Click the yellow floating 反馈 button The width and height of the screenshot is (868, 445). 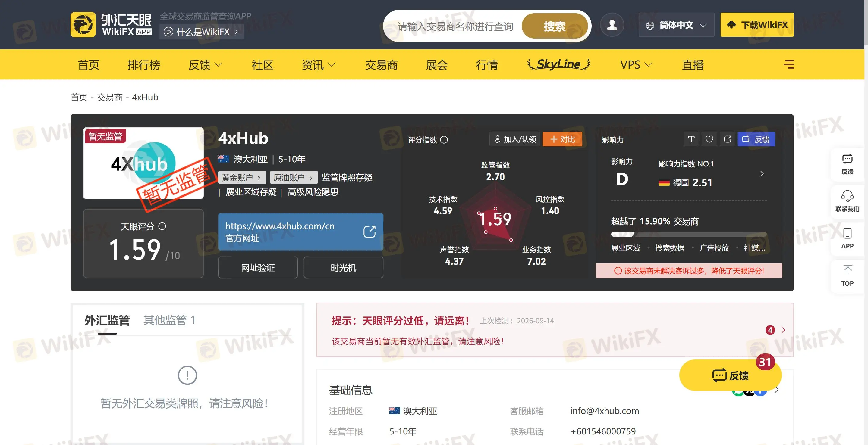pos(730,375)
